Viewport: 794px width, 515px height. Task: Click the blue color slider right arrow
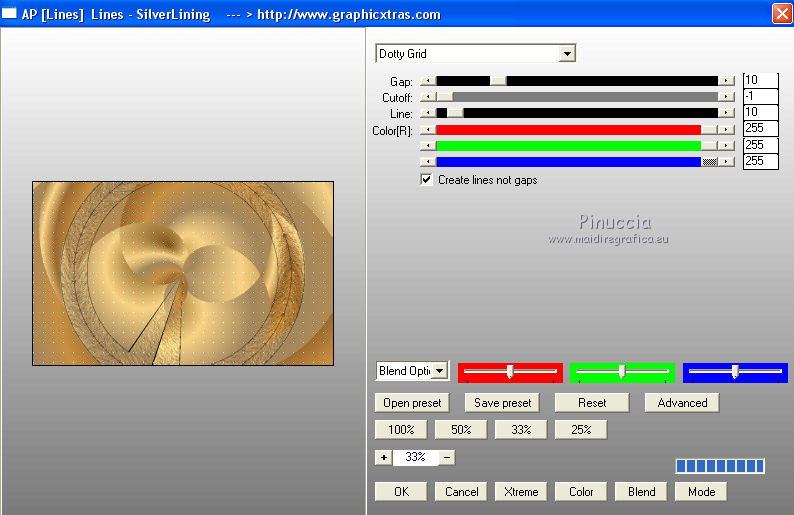726,162
